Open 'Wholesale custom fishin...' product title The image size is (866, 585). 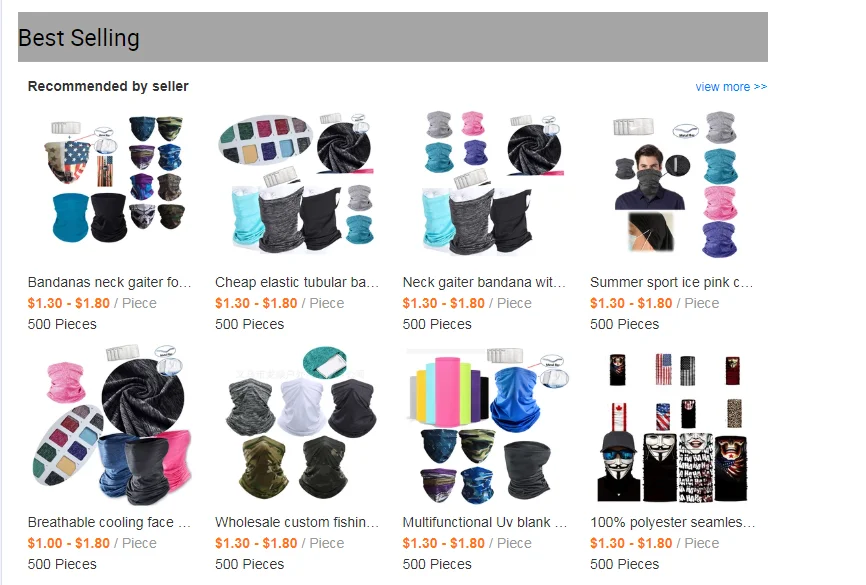point(297,523)
